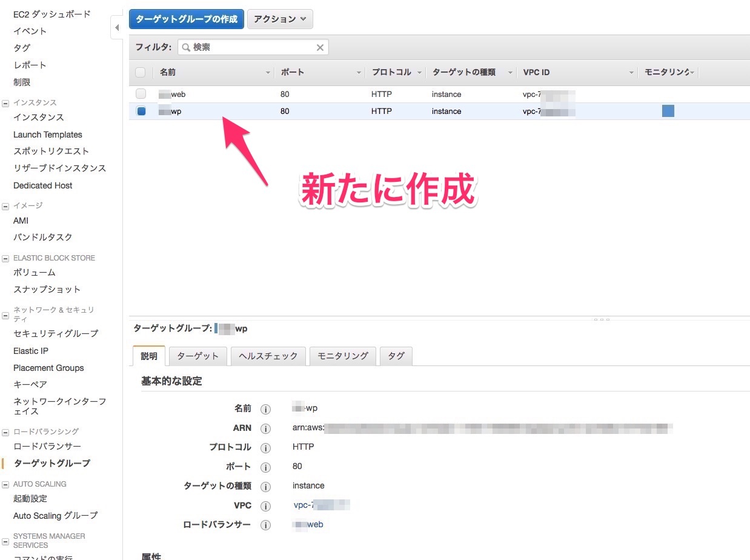Open the VPC ID link in details
750x560 pixels.
[x=321, y=505]
